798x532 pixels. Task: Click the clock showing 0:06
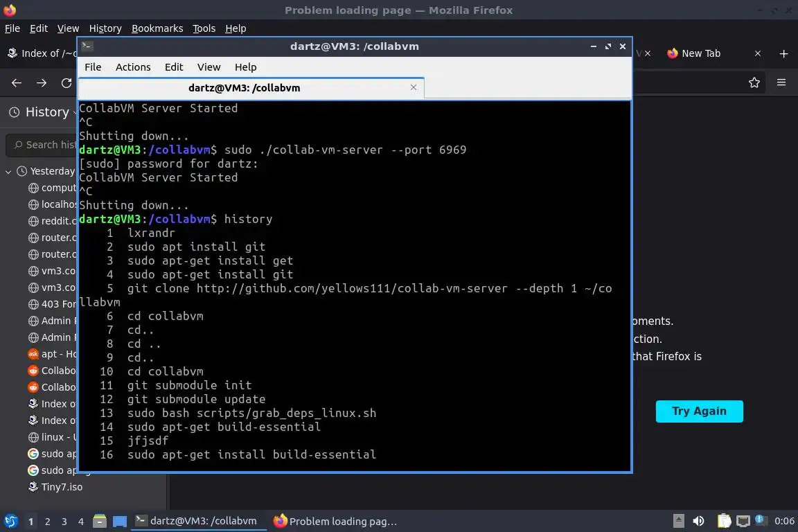[x=783, y=521]
